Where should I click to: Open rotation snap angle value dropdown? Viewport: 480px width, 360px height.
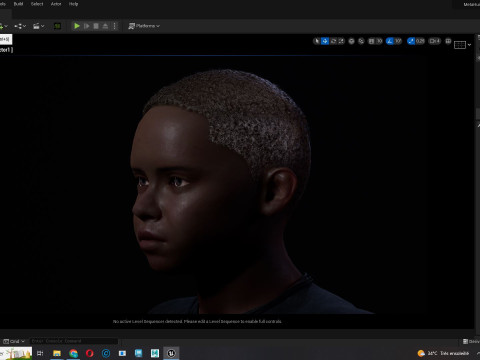click(x=398, y=41)
